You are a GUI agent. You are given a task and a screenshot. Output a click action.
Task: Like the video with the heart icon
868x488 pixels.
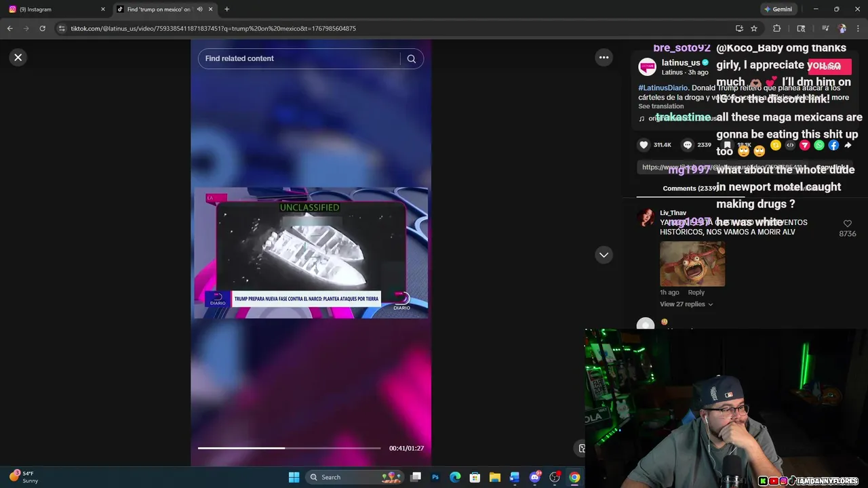pyautogui.click(x=644, y=144)
